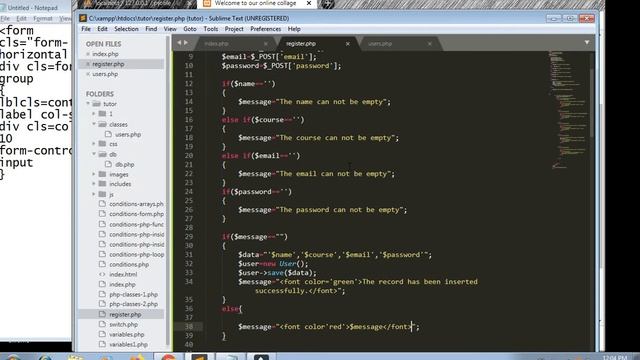This screenshot has height=360, width=640.
Task: Open conditions-arrays.php in the sidebar
Action: 136,204
